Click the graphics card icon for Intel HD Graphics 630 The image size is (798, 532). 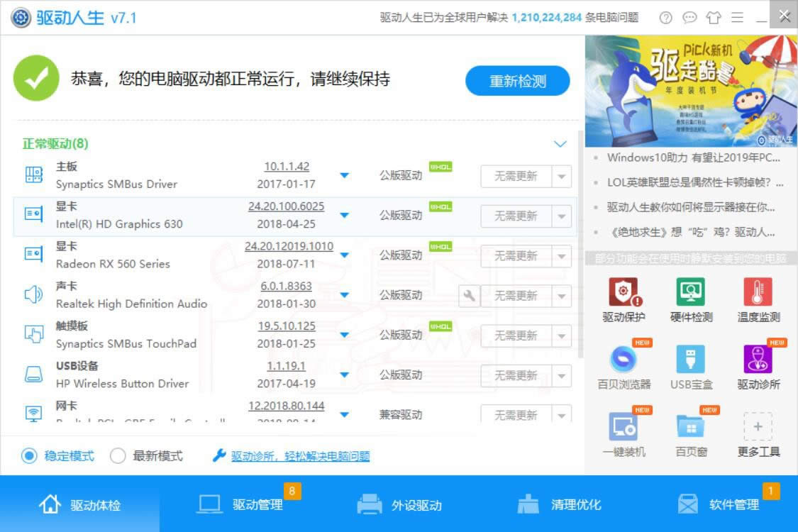[x=33, y=214]
